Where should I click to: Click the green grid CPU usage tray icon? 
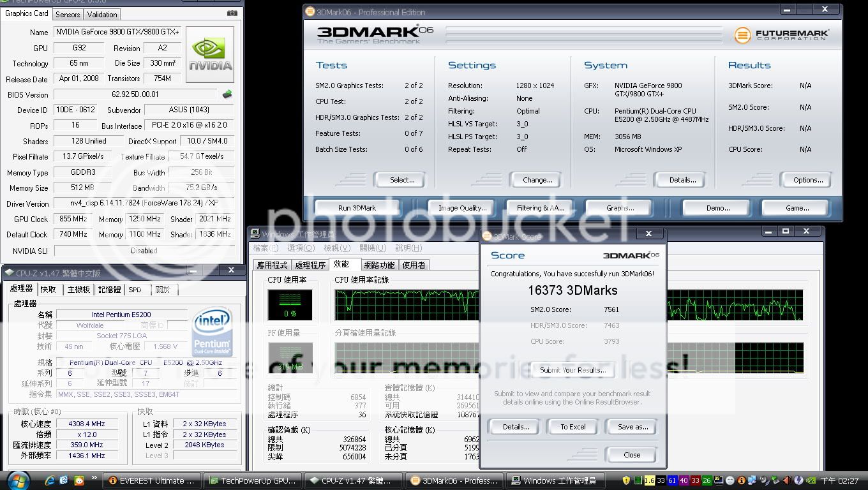tap(638, 480)
